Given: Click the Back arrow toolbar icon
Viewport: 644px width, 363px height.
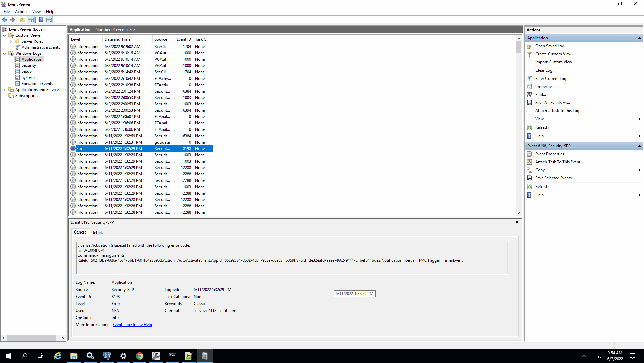Looking at the screenshot, I should [x=5, y=20].
